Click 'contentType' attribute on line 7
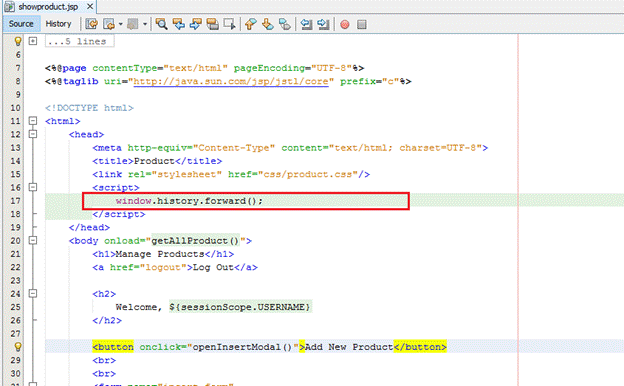624x386 pixels. pos(125,68)
